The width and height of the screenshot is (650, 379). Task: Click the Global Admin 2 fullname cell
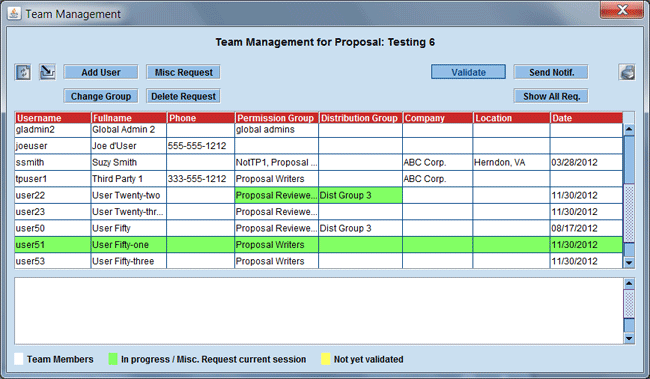[129, 130]
